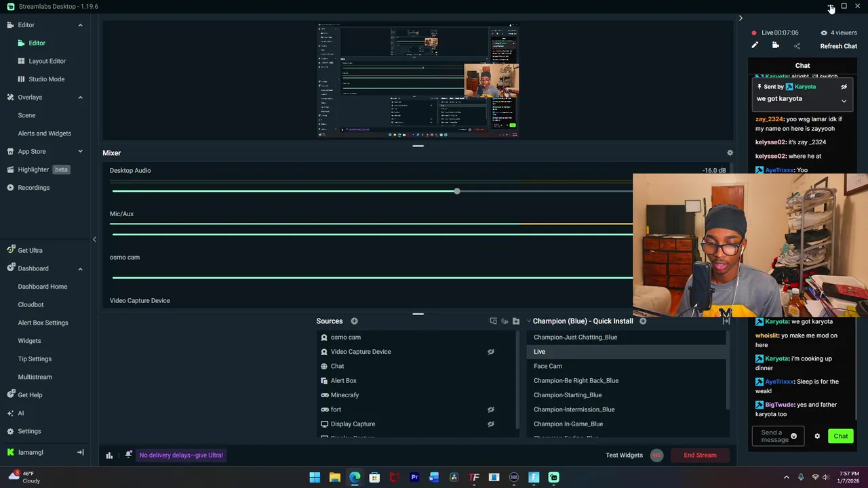Toggle visibility of fort source

pyautogui.click(x=491, y=409)
